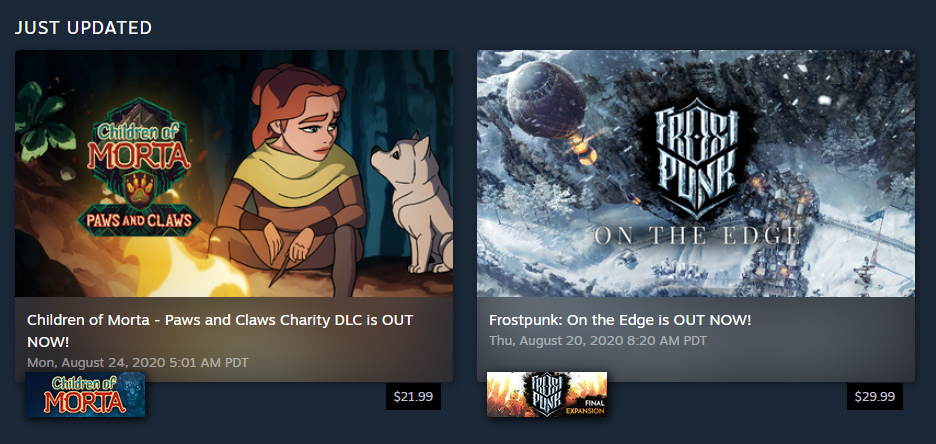Click the red-haired girl in Morta banner
Viewport: 936px width, 444px height.
click(291, 179)
